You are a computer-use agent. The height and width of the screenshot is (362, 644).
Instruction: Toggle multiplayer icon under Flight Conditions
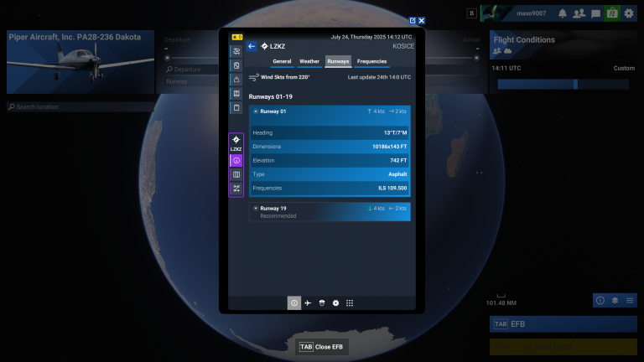497,51
